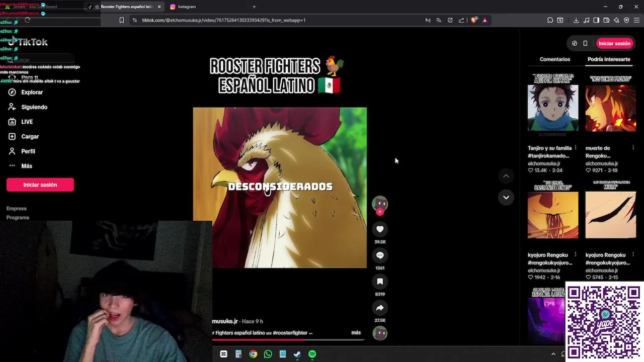644x362 pixels.
Task: Open the media control music note icon
Action: point(586,20)
